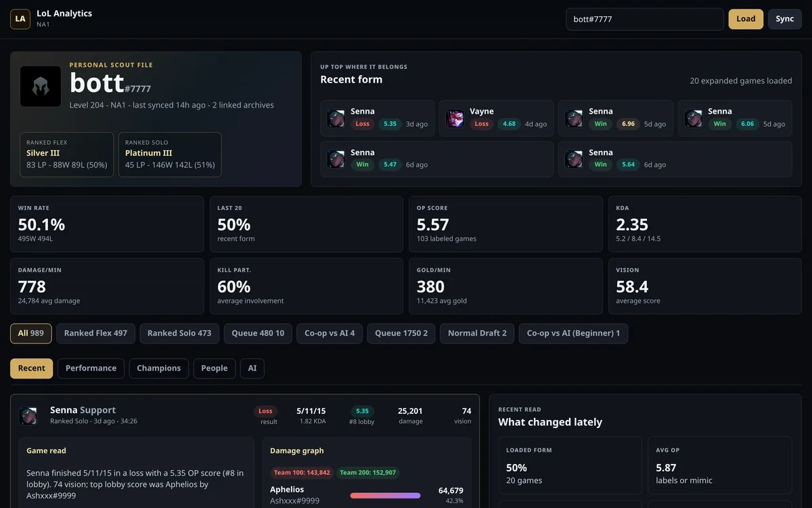Select the Queue 1750 2 filter
Viewport: 812px width, 508px height.
pyautogui.click(x=401, y=333)
